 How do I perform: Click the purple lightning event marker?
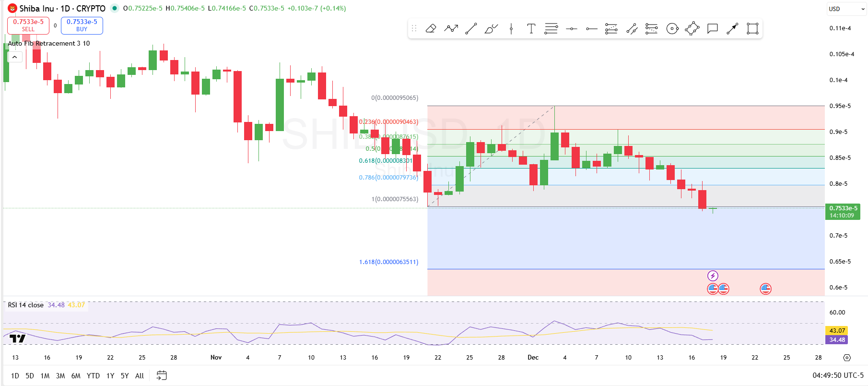point(713,276)
